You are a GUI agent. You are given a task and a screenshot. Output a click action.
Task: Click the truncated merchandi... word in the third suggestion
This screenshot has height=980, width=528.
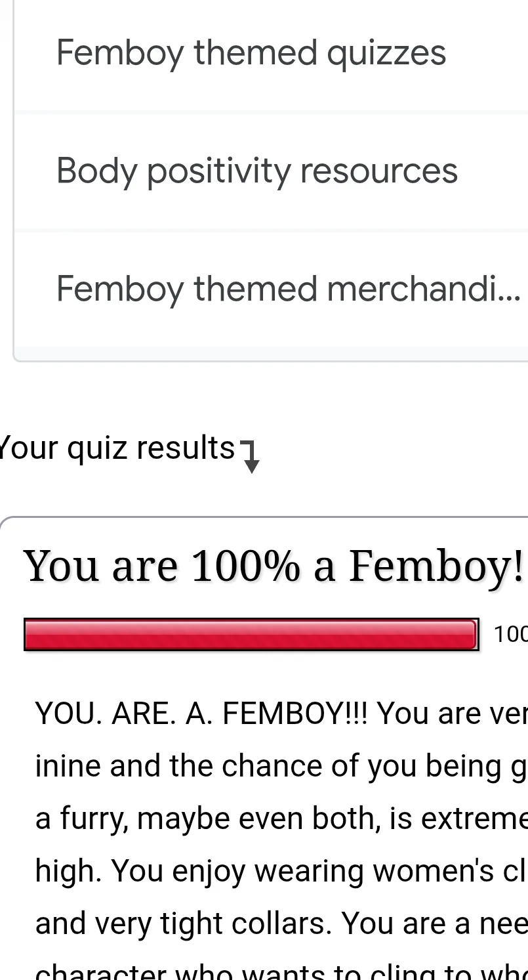coord(424,289)
